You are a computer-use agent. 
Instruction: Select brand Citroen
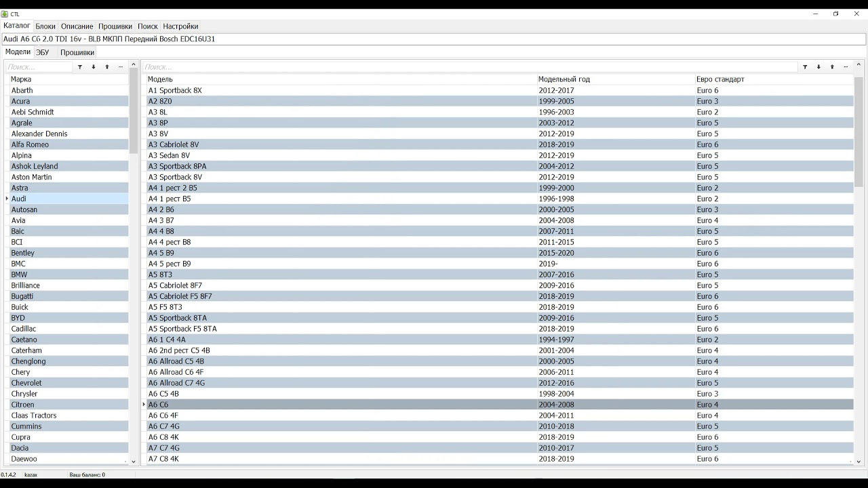(x=68, y=405)
